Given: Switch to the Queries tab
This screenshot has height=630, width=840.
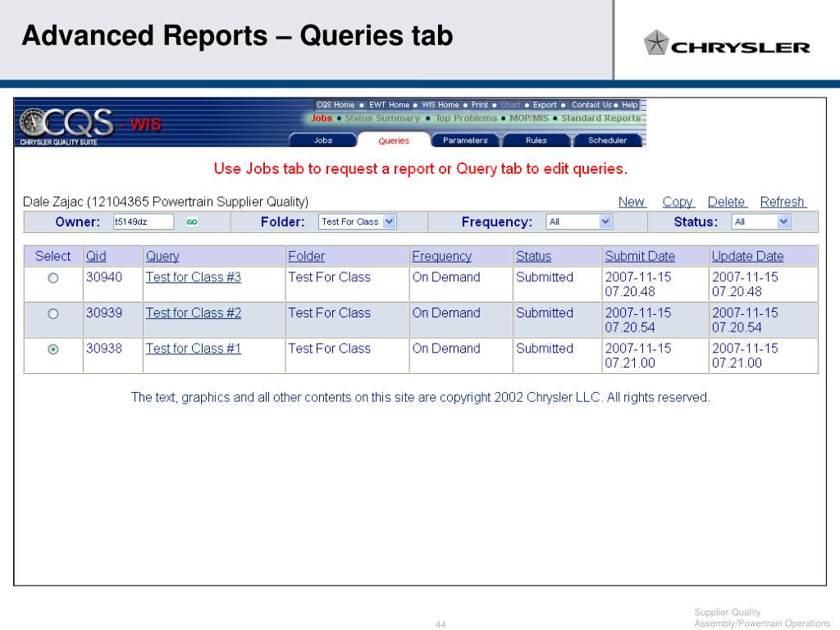Looking at the screenshot, I should 394,140.
